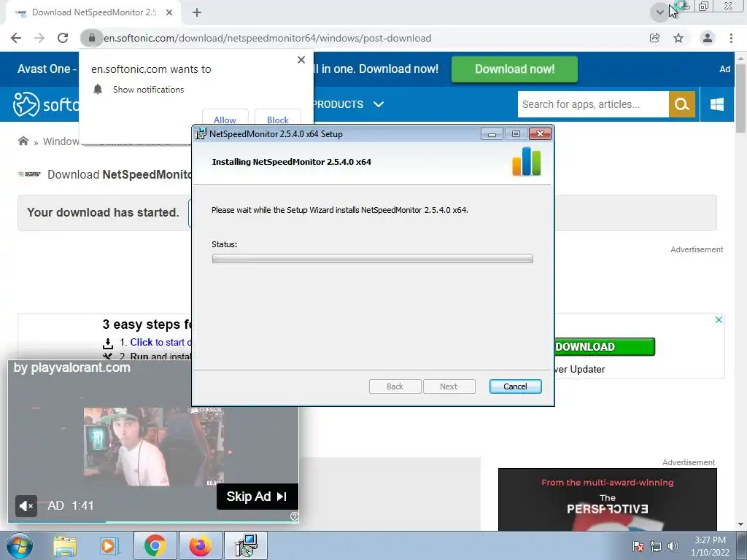
Task: Click The Perspective advertisement banner
Action: (x=608, y=499)
